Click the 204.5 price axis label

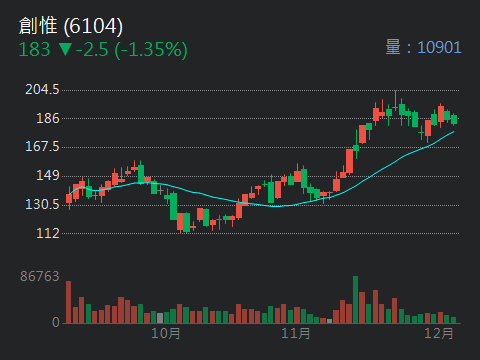(42, 89)
